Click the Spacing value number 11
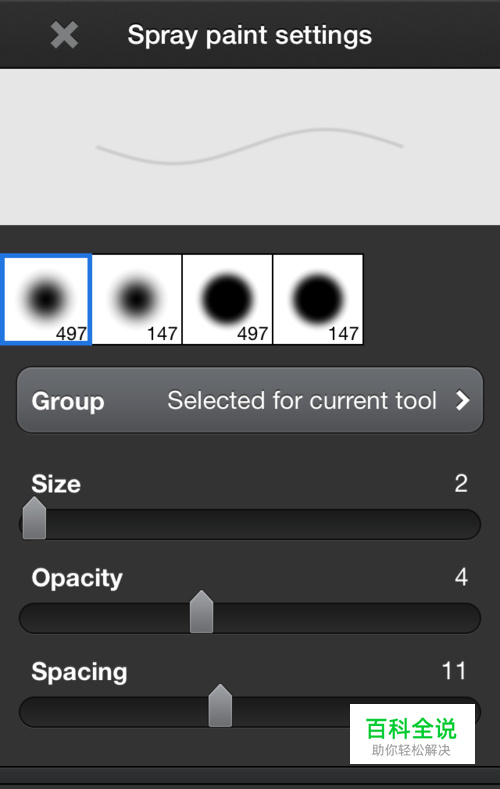Viewport: 500px width, 789px height. pyautogui.click(x=454, y=671)
